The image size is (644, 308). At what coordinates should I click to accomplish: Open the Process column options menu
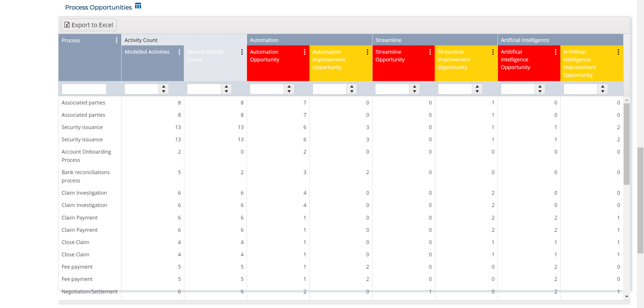(116, 40)
